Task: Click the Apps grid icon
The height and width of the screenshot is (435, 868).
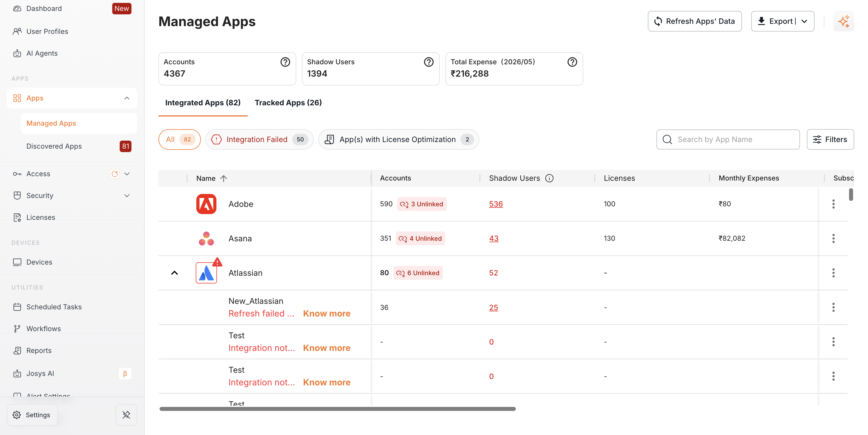Action: 17,98
